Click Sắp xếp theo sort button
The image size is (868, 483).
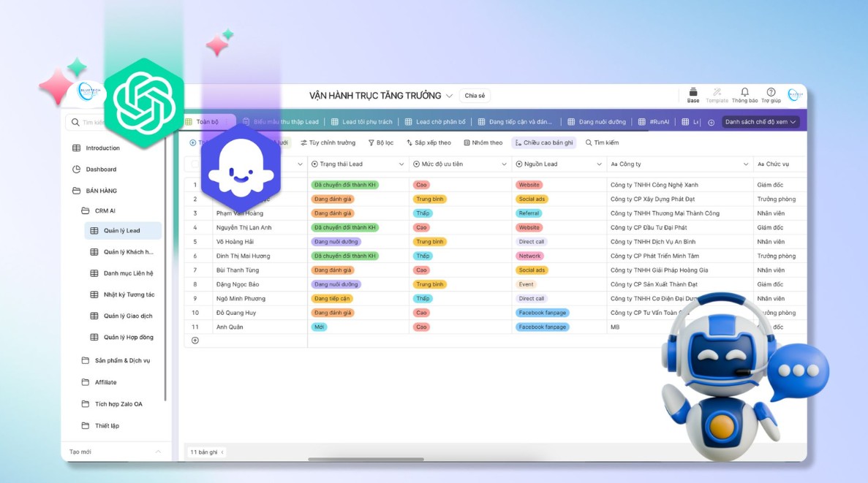point(429,142)
